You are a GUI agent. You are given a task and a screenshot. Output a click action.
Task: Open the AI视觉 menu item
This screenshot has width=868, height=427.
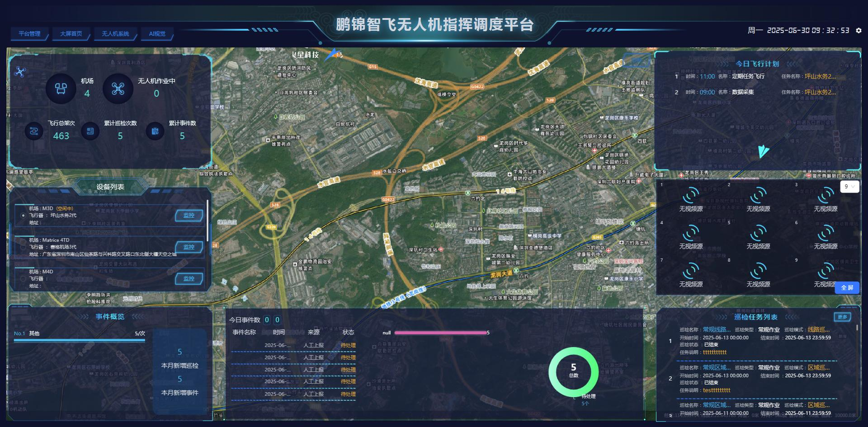157,33
